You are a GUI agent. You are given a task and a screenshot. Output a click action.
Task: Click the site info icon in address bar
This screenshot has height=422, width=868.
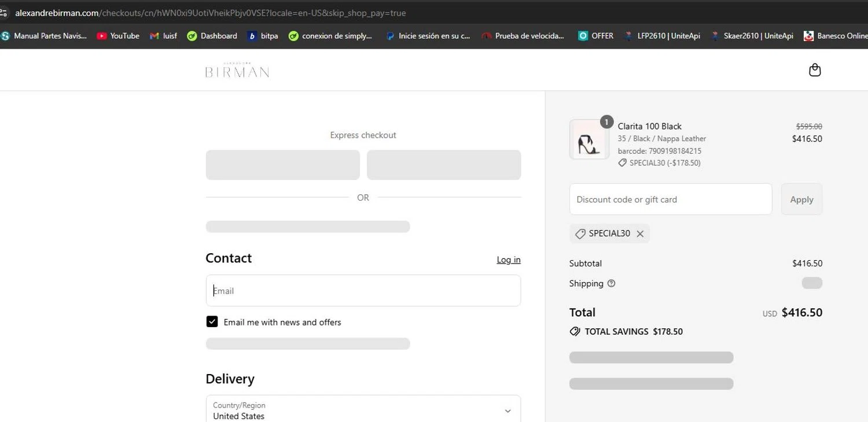4,13
